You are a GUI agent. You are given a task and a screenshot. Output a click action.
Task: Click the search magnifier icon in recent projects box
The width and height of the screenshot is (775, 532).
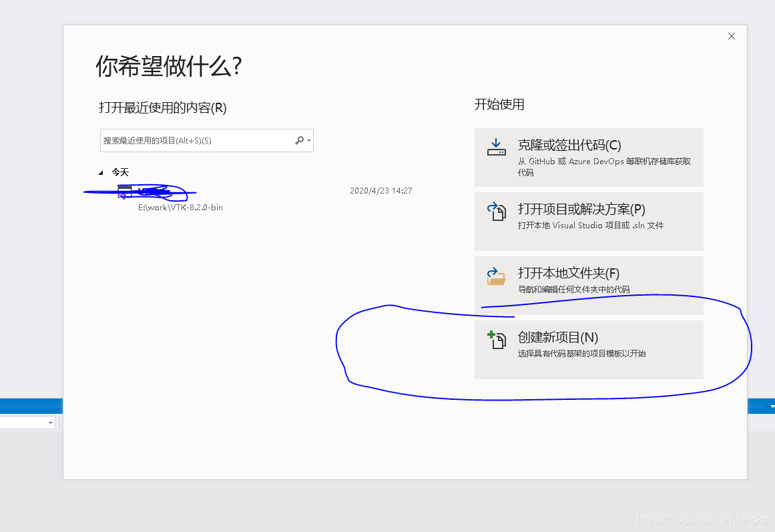pyautogui.click(x=300, y=140)
